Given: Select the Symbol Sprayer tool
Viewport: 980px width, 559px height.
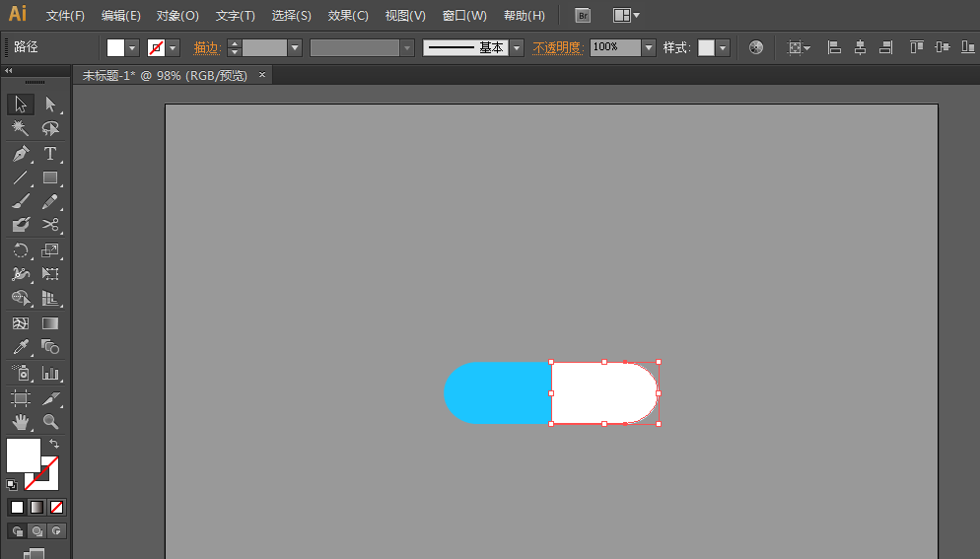Looking at the screenshot, I should click(x=21, y=374).
